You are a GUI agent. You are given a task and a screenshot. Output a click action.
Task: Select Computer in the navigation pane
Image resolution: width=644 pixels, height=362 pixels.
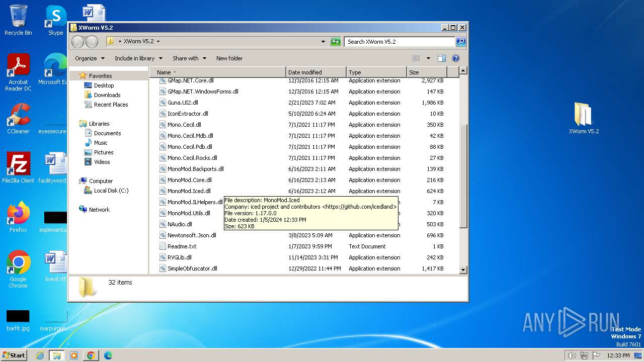point(101,181)
